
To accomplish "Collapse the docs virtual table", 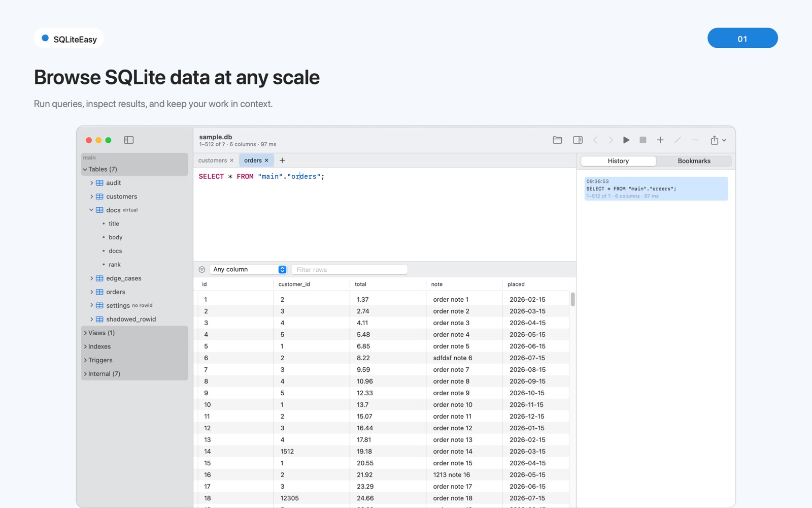I will click(91, 210).
